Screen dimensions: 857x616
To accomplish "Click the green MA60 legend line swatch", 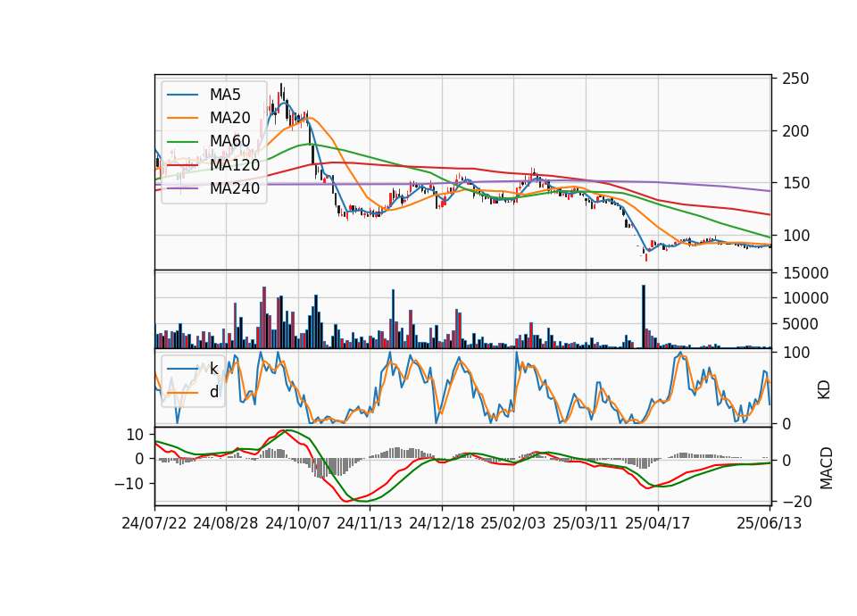I will pos(182,142).
